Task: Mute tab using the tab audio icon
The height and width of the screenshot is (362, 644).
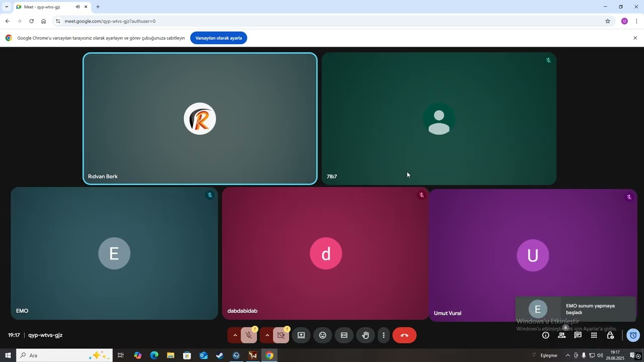Action: point(77,7)
